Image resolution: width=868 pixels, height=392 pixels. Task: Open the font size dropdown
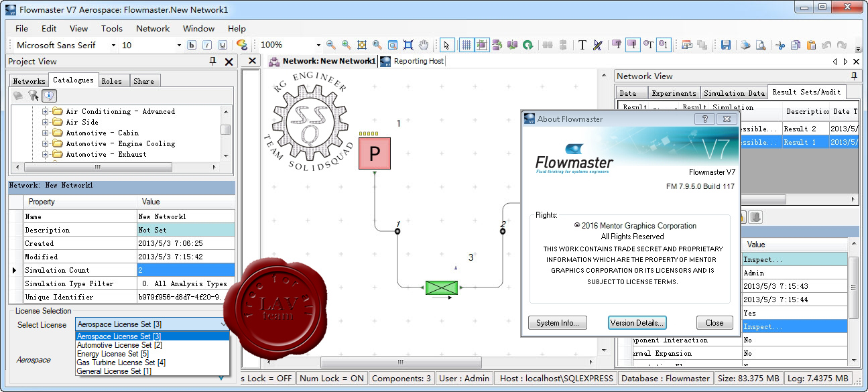(179, 45)
